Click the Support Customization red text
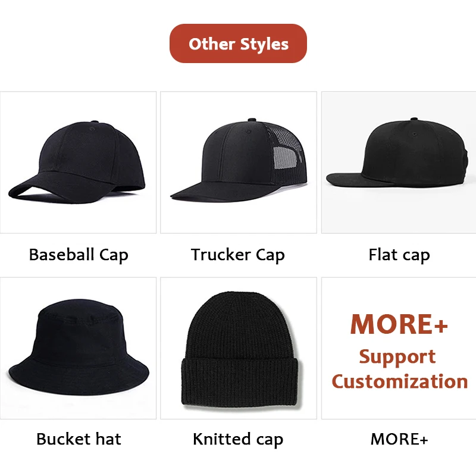 [399, 369]
